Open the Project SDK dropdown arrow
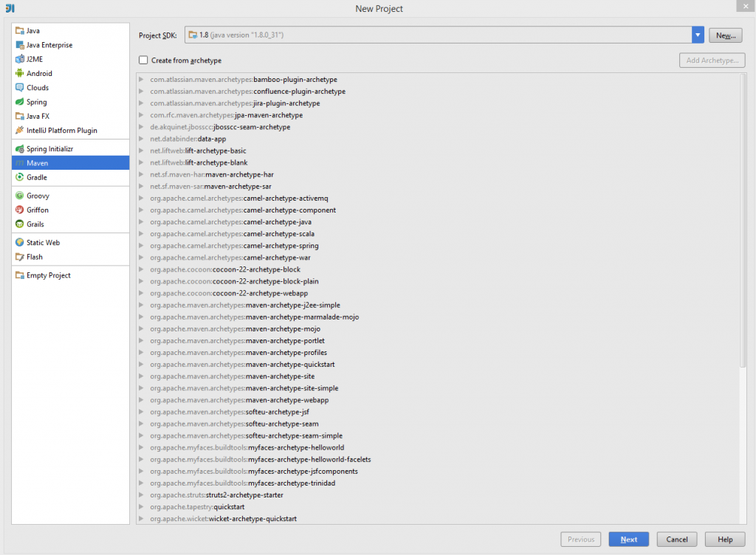Screen dimensions: 756x555 [698, 35]
